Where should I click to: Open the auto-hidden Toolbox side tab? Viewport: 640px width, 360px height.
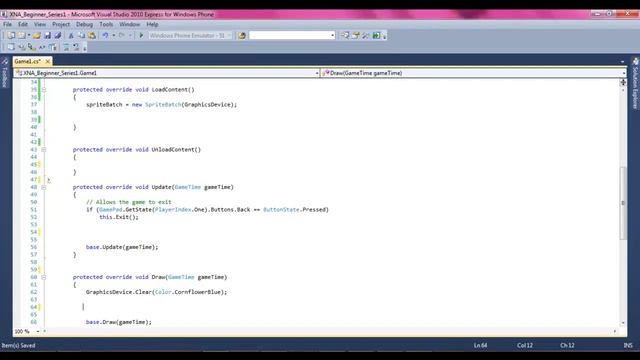point(4,74)
